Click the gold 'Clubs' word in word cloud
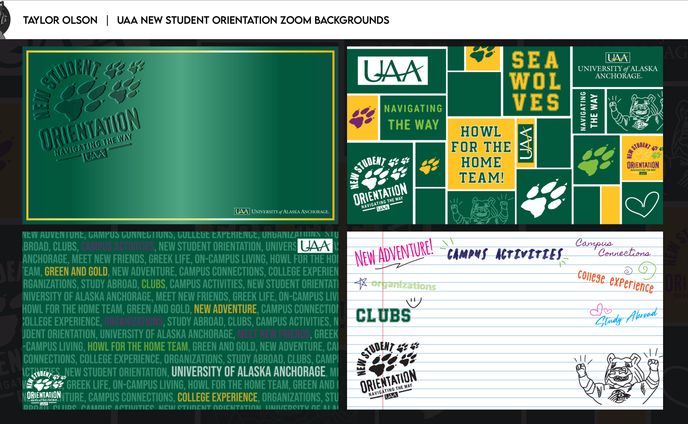 153,284
